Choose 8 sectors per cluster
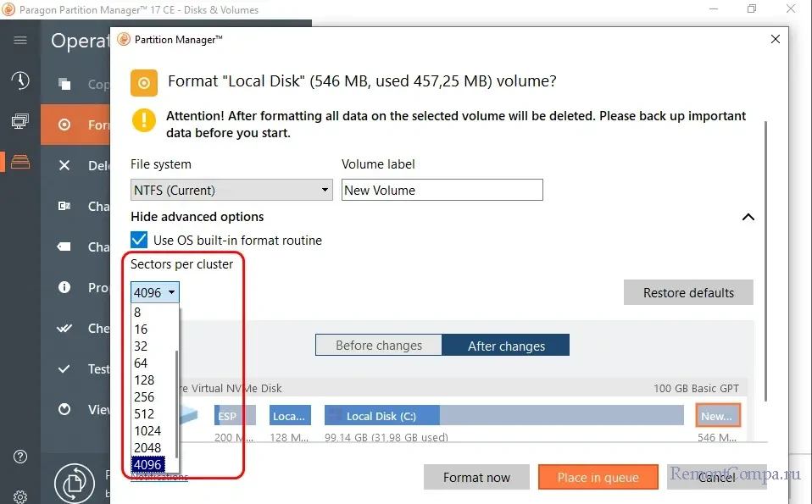812x504 pixels. 153,312
